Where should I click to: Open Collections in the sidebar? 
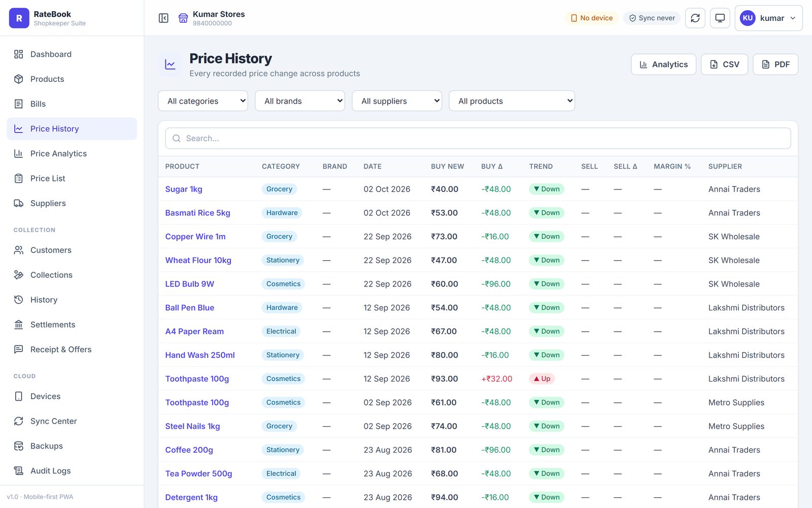[72, 275]
